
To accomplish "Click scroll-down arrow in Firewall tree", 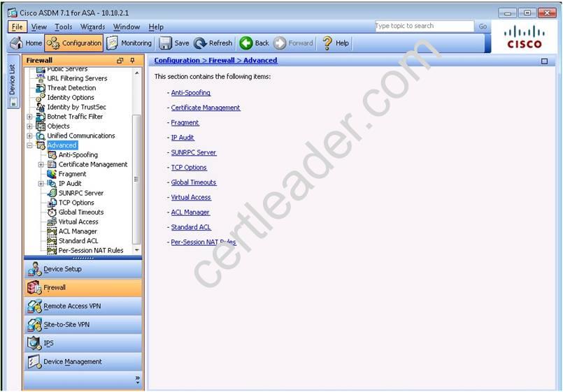I will (x=136, y=250).
